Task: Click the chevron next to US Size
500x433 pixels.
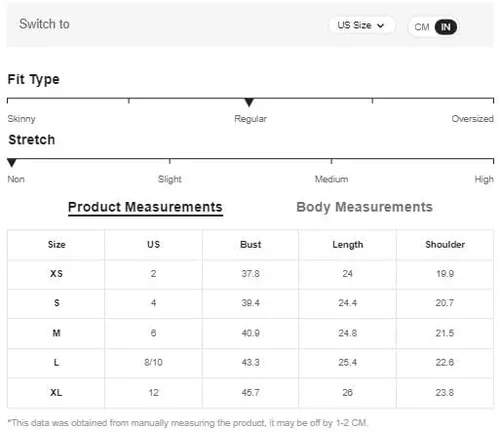Action: (380, 26)
